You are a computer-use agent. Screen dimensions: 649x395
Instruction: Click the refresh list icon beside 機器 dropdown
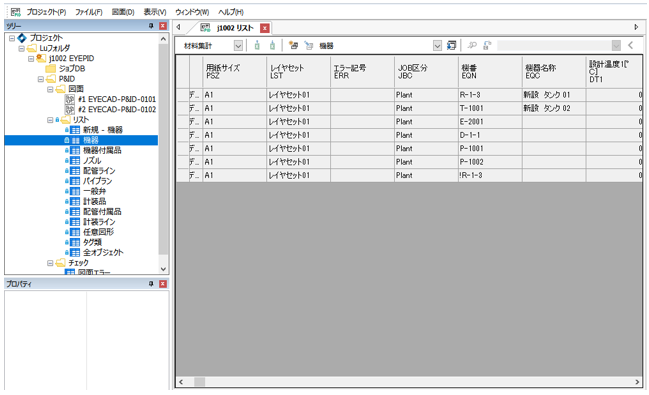coord(451,46)
